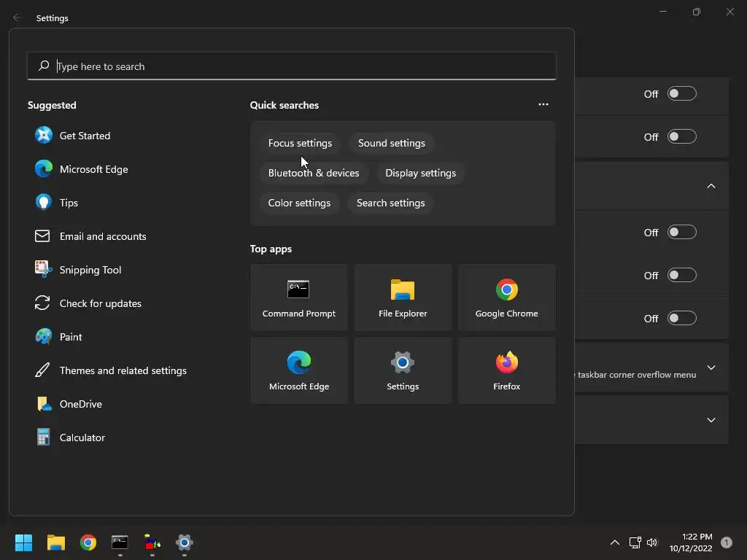This screenshot has width=747, height=560.
Task: Click the Type here to search field
Action: pos(292,66)
